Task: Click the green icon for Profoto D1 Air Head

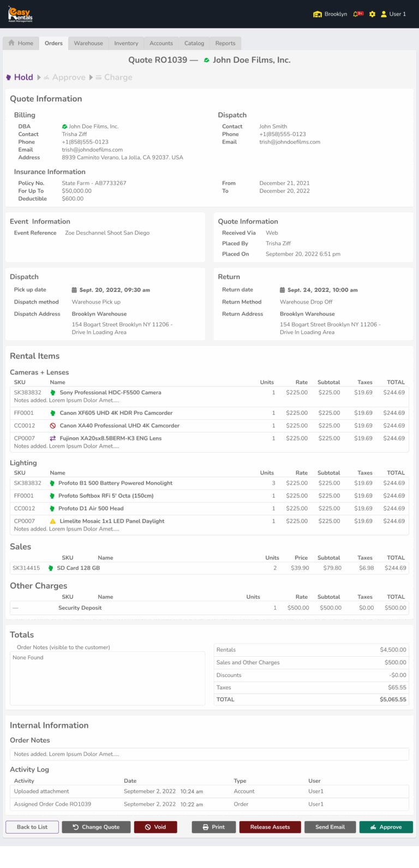Action: pos(52,508)
